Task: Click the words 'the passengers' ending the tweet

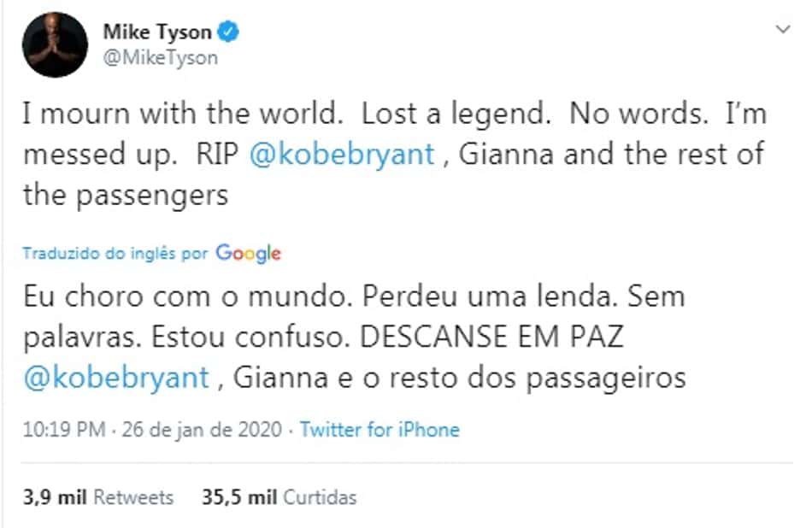Action: tap(126, 196)
